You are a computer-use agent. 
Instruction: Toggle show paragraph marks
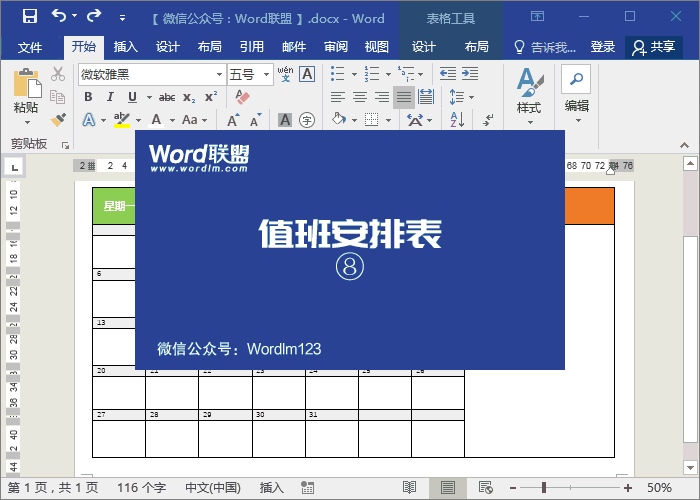tap(488, 120)
